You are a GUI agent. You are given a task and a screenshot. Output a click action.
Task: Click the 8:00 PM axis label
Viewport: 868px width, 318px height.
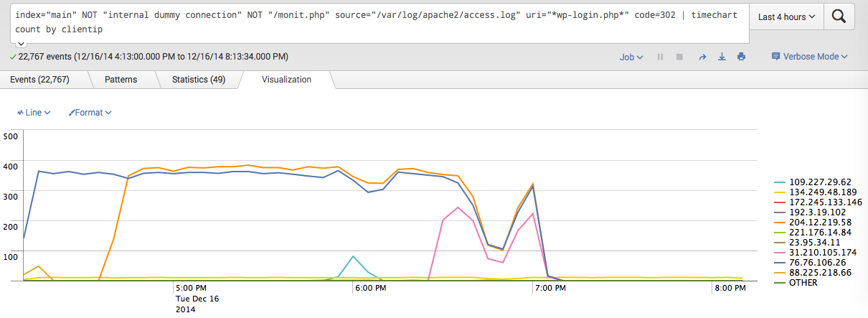click(730, 289)
